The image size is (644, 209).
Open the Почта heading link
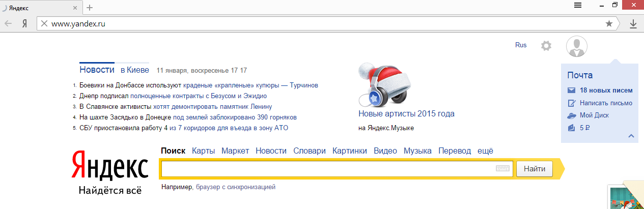pos(580,75)
